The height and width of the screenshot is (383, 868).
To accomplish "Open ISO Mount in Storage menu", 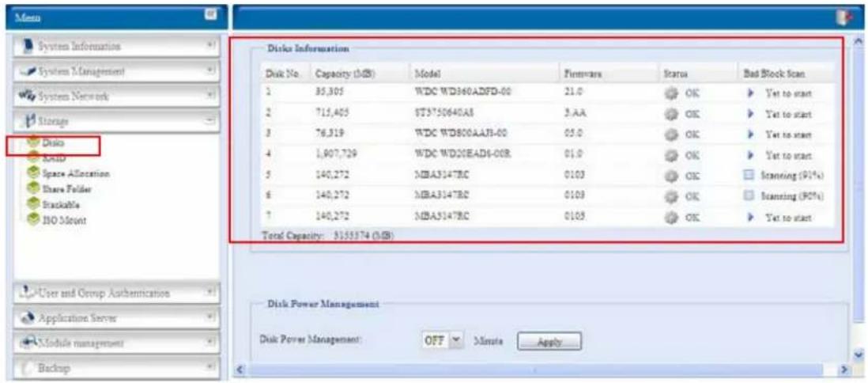I will click(x=64, y=219).
